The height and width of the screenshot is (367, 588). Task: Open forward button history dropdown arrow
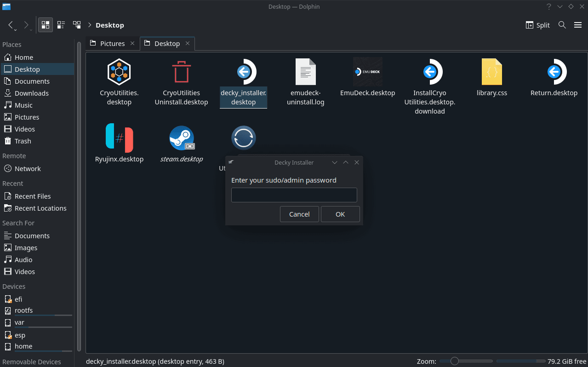pyautogui.click(x=30, y=30)
